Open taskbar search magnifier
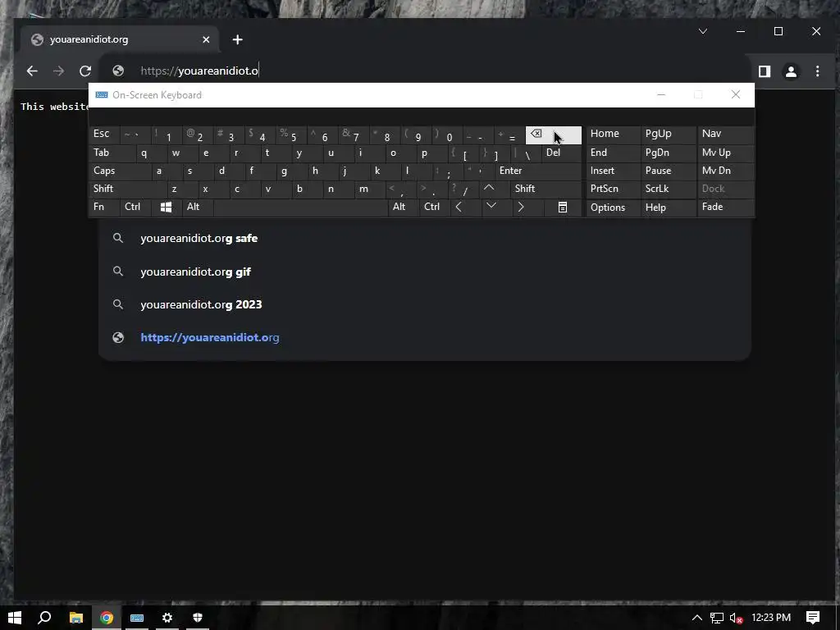The image size is (840, 630). [x=45, y=618]
